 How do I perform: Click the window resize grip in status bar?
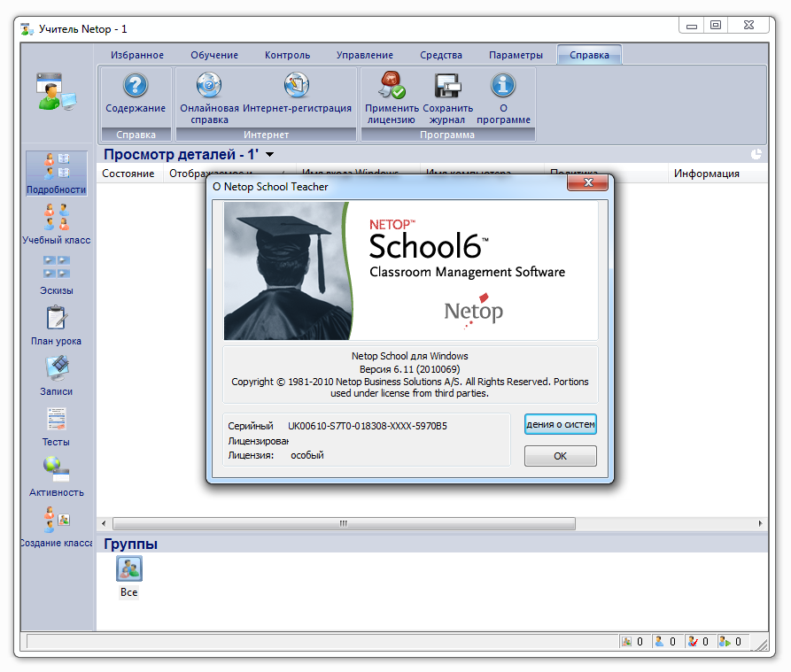tap(762, 644)
